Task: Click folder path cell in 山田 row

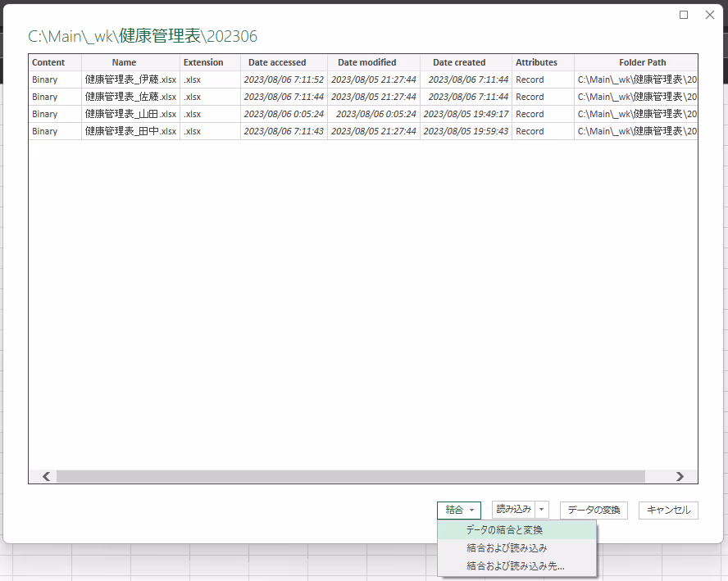Action: [635, 114]
